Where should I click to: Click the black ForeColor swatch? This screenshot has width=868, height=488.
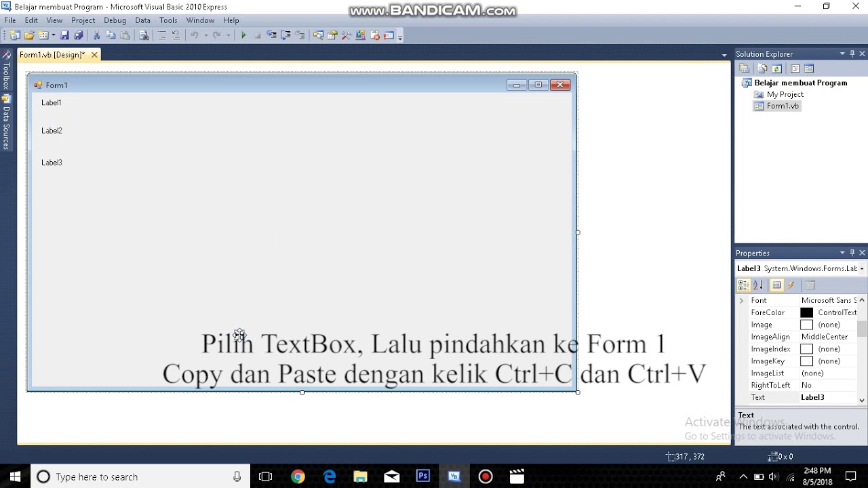tap(806, 312)
